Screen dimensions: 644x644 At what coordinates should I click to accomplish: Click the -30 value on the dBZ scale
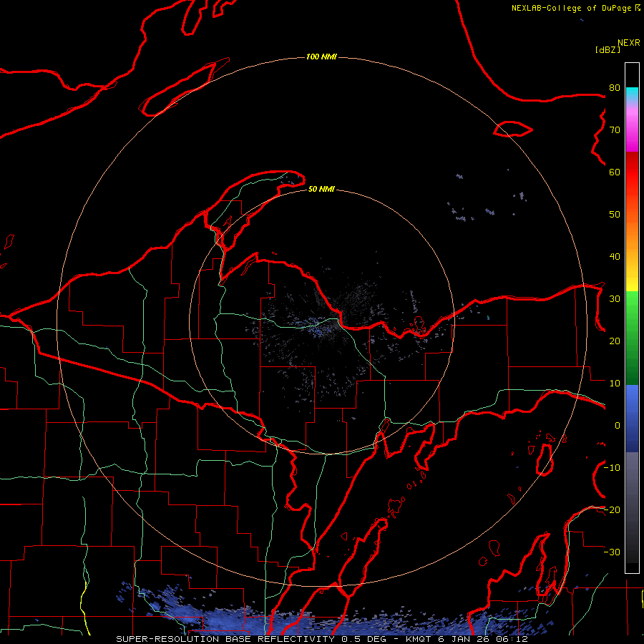pos(612,552)
